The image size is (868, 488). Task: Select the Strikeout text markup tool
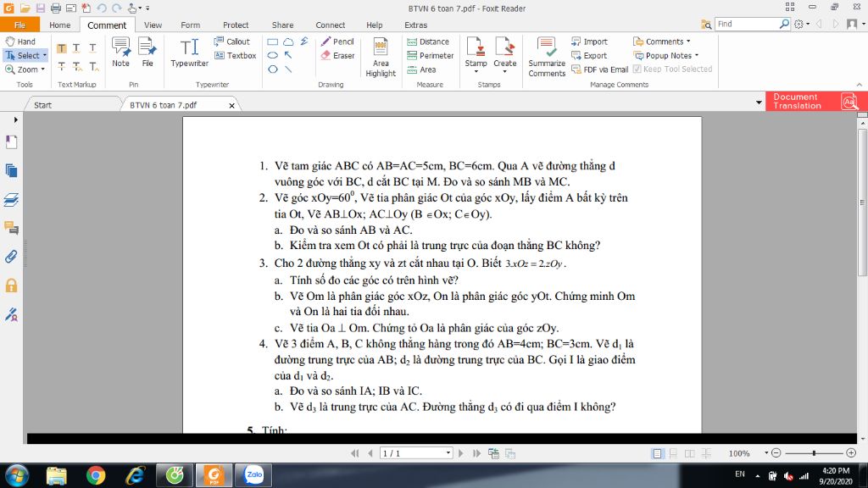(61, 67)
